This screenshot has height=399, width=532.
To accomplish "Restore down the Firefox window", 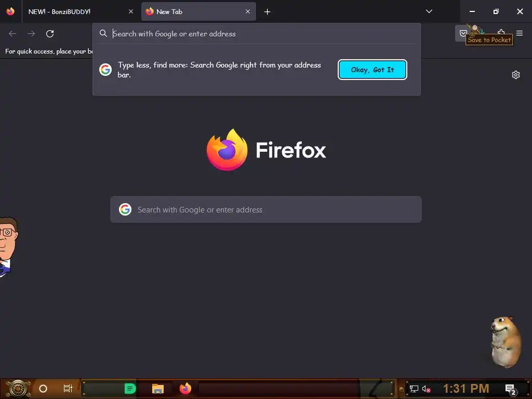I will (496, 11).
